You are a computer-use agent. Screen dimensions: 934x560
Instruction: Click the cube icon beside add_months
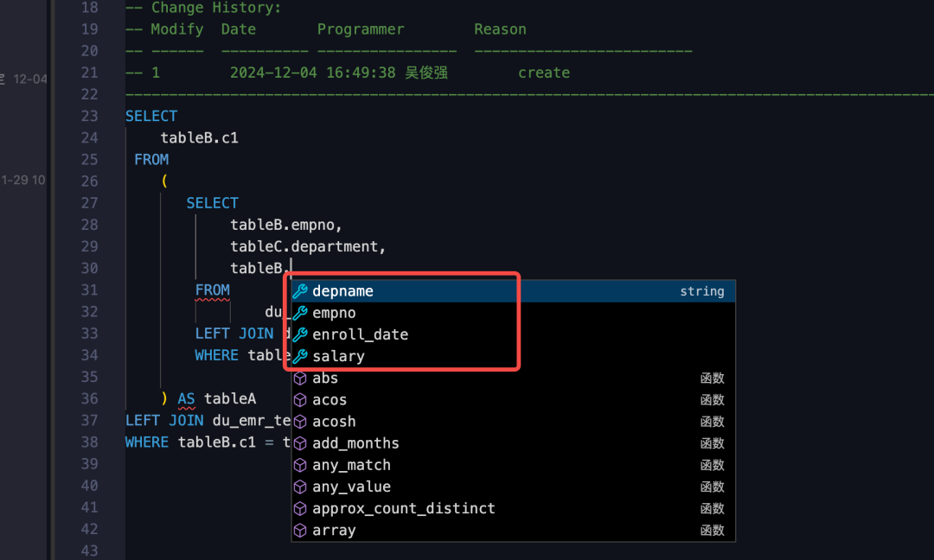click(300, 442)
